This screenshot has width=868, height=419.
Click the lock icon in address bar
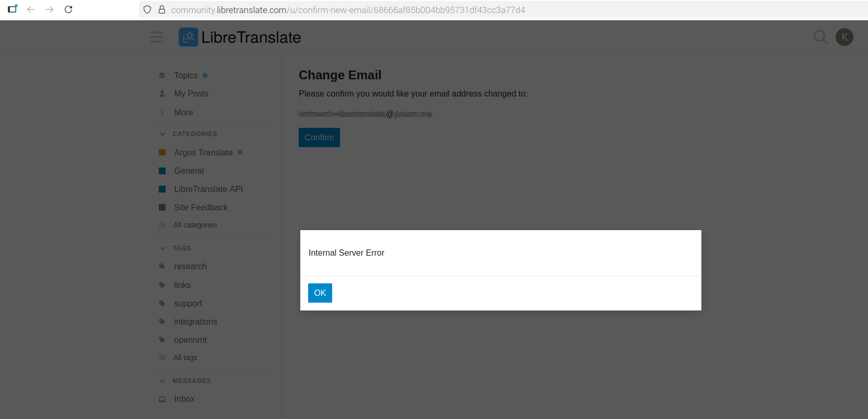click(162, 9)
